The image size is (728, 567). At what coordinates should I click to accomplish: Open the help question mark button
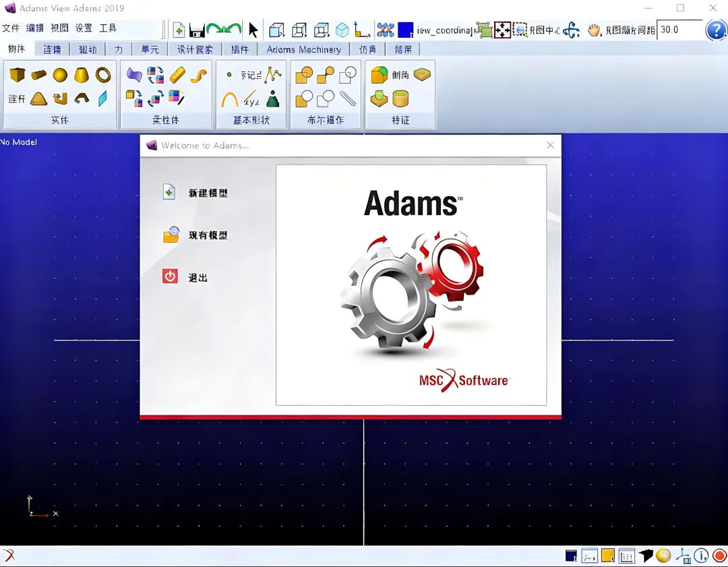[716, 30]
